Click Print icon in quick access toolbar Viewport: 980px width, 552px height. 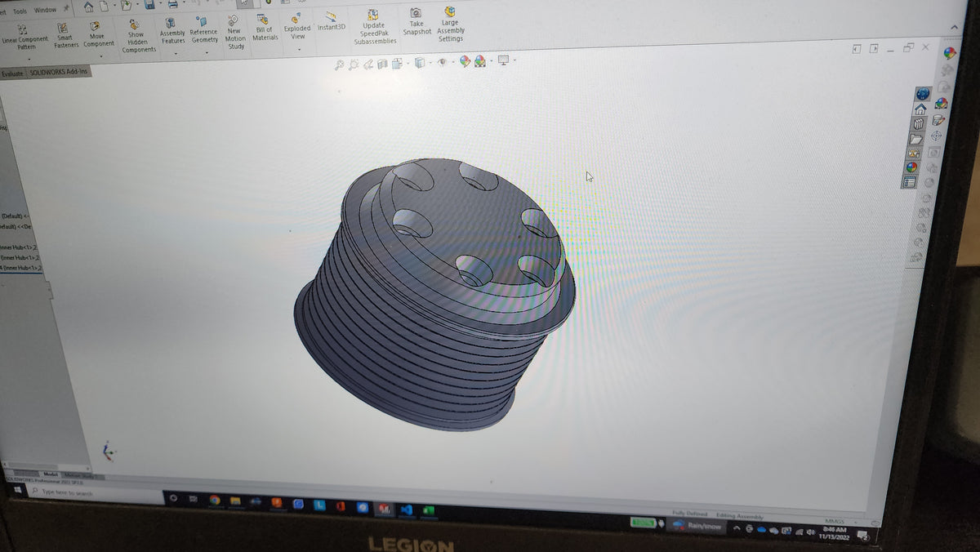pyautogui.click(x=172, y=4)
